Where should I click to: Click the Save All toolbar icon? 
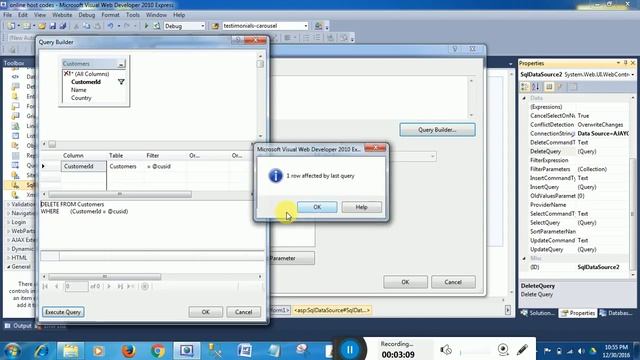[63, 26]
